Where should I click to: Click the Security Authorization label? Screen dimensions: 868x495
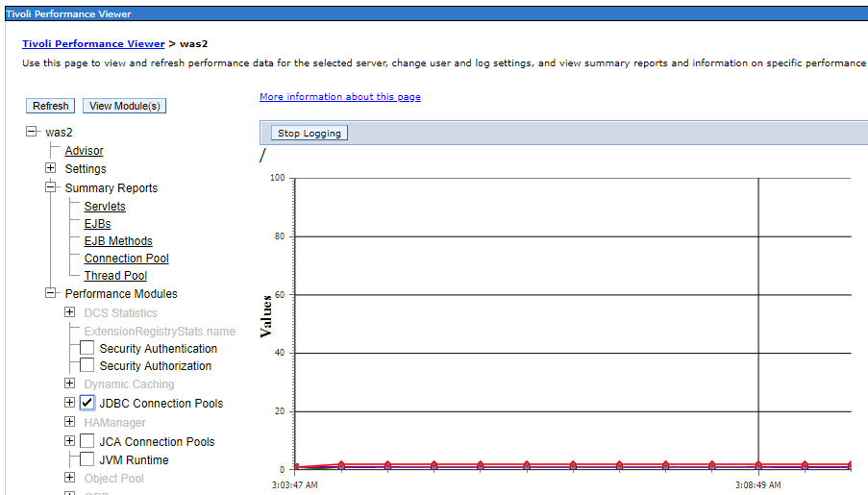156,366
